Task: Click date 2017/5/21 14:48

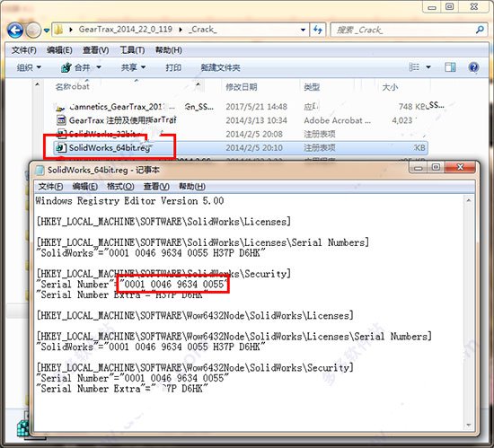Action: [x=256, y=107]
